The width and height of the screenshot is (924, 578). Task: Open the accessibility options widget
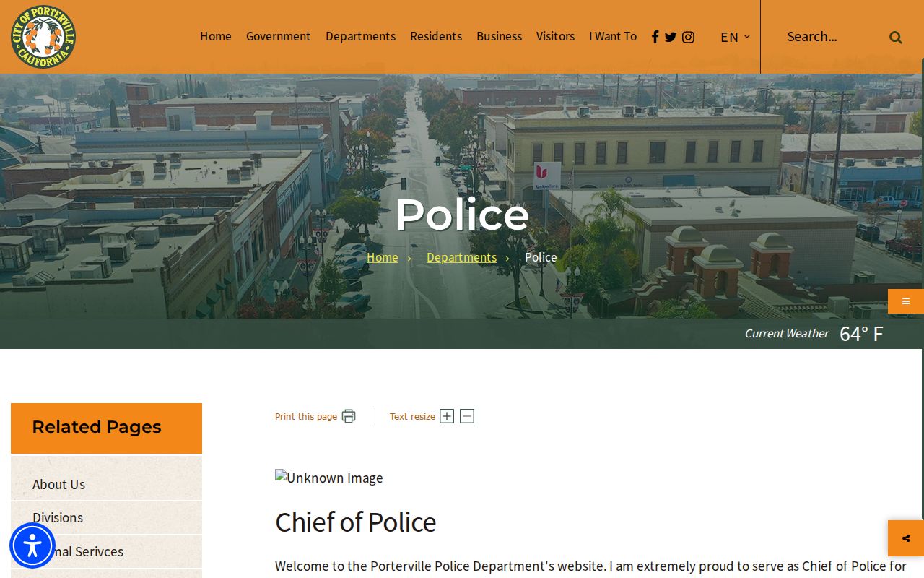(32, 545)
